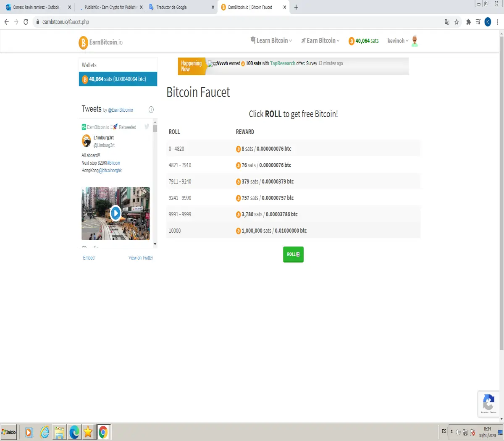Screen dimensions: 504x441
Task: Open the star favorites app in taskbar
Action: click(x=88, y=432)
